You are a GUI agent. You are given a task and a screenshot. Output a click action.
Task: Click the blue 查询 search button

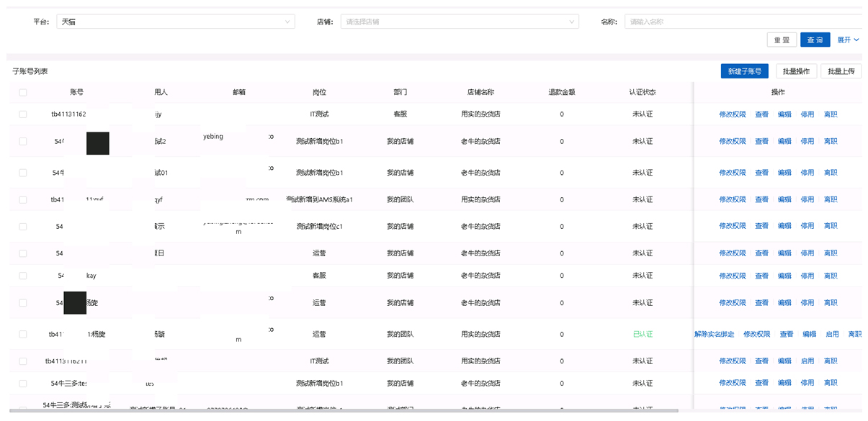pos(815,40)
